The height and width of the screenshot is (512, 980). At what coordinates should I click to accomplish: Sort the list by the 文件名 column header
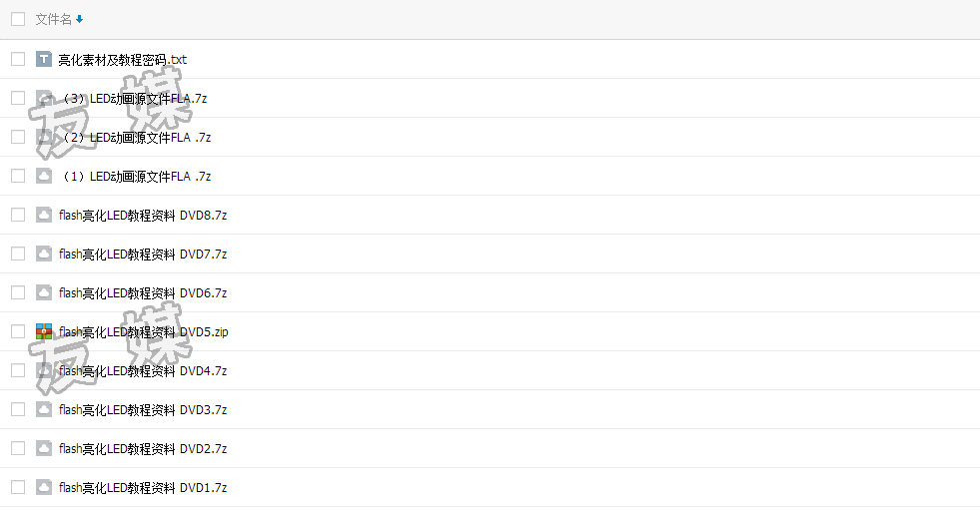click(54, 19)
